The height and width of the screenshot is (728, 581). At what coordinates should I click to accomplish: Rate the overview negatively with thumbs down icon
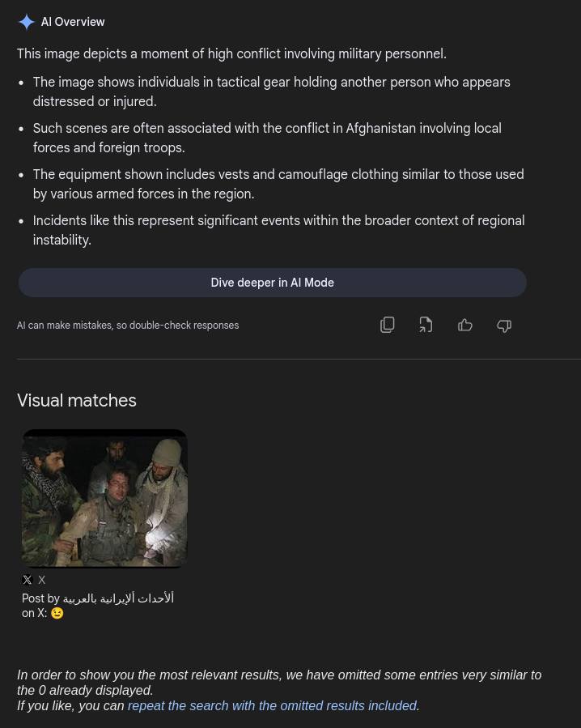pyautogui.click(x=503, y=325)
